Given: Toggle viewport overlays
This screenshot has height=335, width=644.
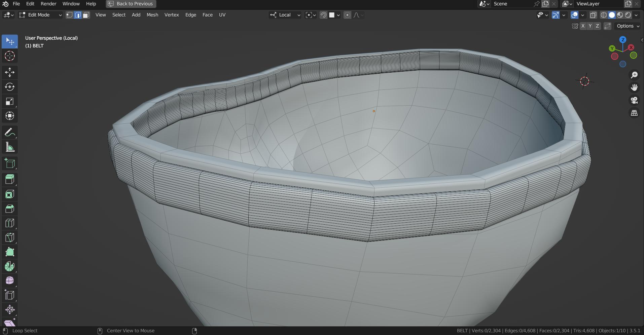Looking at the screenshot, I should [575, 15].
